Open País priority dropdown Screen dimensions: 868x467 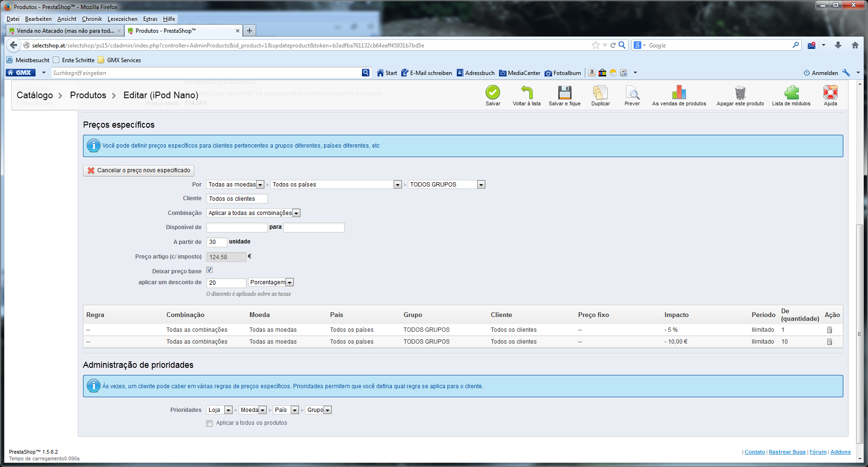click(x=286, y=410)
